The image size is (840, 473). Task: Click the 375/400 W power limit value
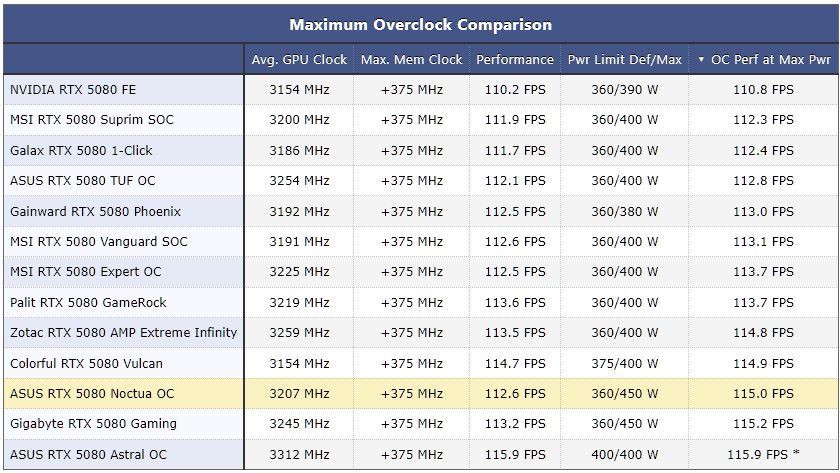pyautogui.click(x=625, y=364)
